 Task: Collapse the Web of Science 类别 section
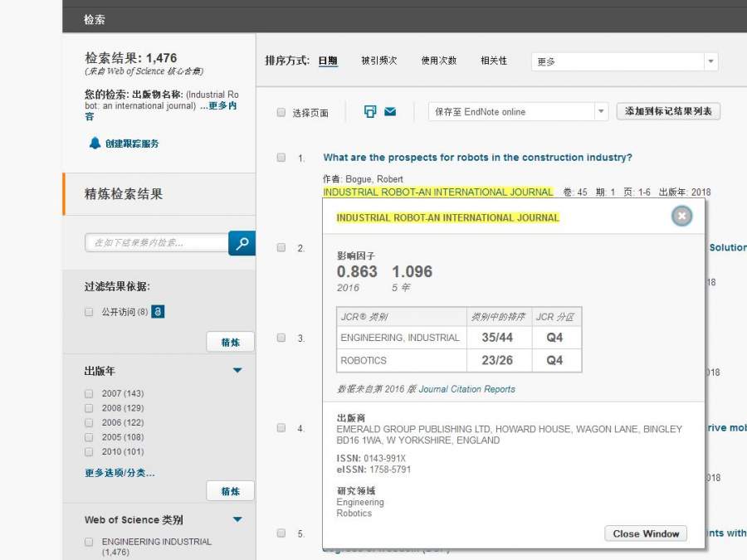(237, 520)
